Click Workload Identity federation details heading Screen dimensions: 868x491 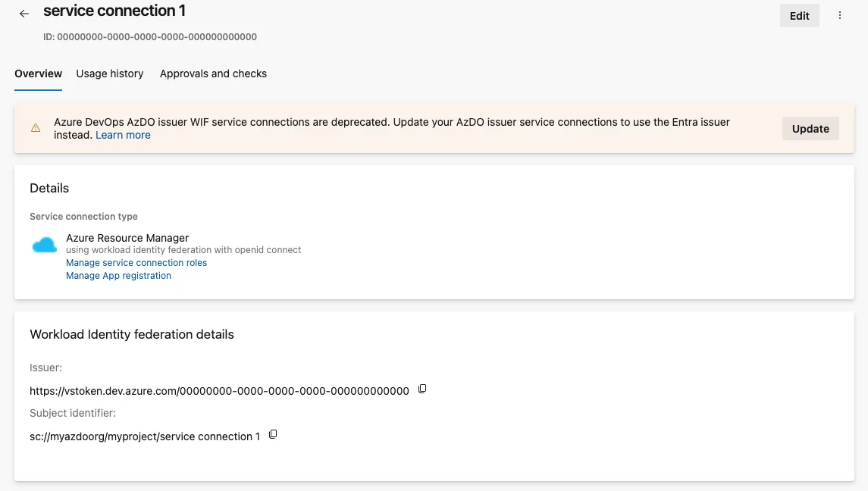pos(132,334)
